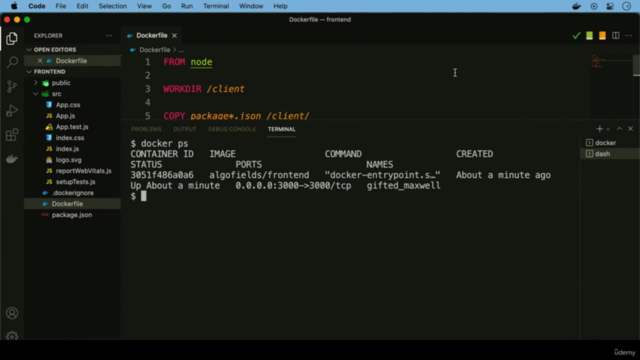Click the Docker whale menu bar icon
This screenshot has height=360, width=640.
point(576,6)
